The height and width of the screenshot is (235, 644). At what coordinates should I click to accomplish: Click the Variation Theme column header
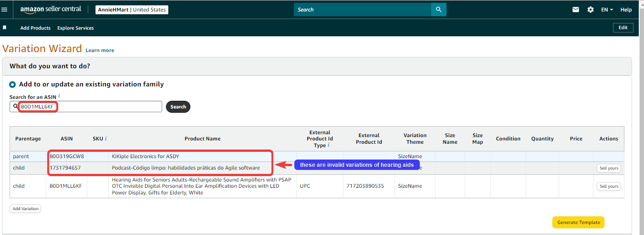(415, 139)
